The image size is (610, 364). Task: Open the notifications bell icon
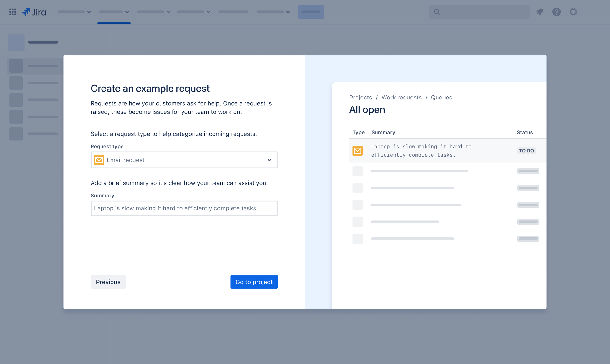(x=539, y=12)
